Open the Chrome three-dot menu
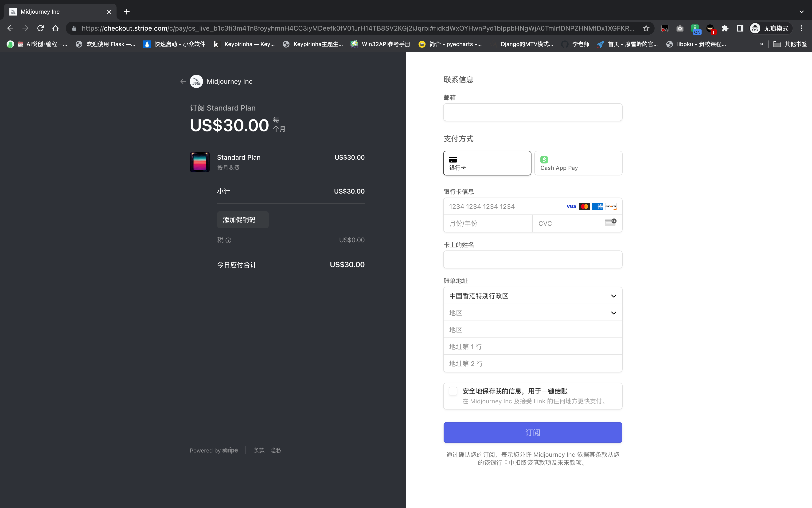Image resolution: width=812 pixels, height=508 pixels. [802, 28]
